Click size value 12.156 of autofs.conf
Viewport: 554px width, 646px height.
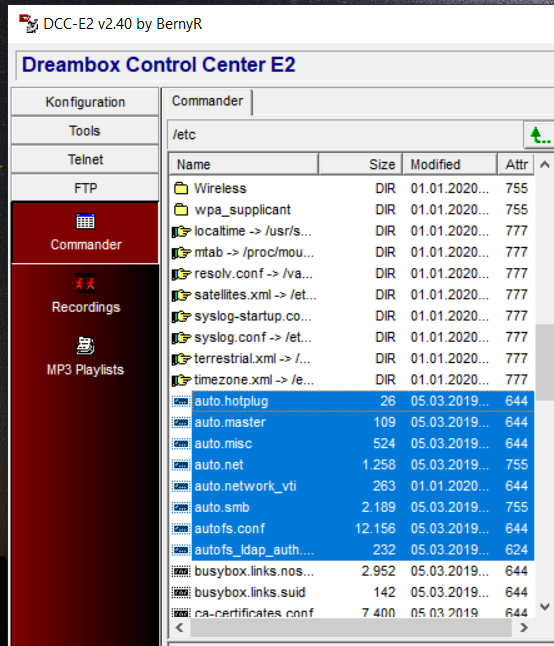point(375,529)
